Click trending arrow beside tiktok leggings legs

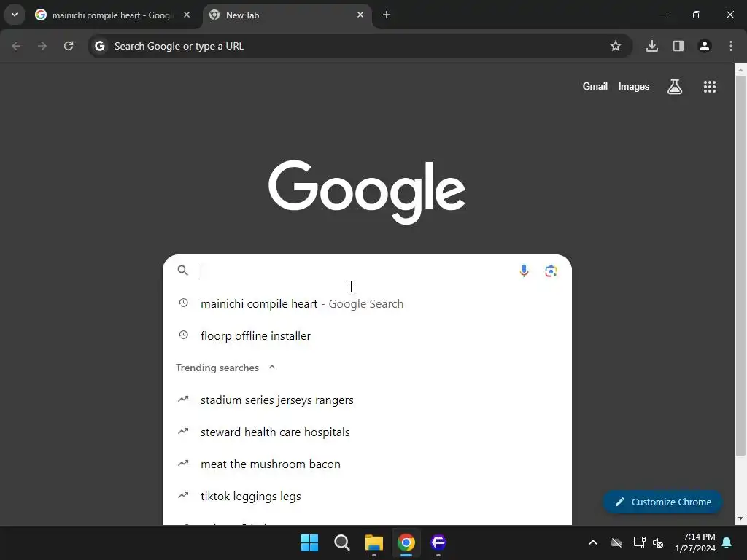pos(183,495)
